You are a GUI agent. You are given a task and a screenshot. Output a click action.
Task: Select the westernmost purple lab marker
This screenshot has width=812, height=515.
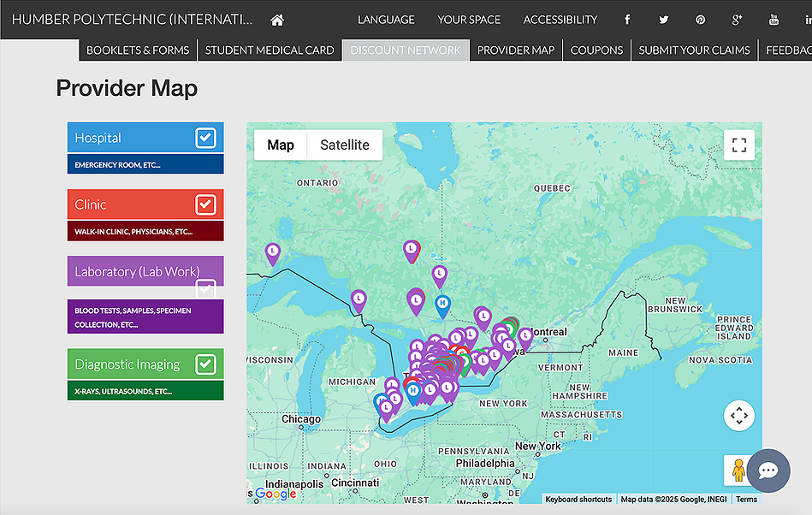[273, 253]
